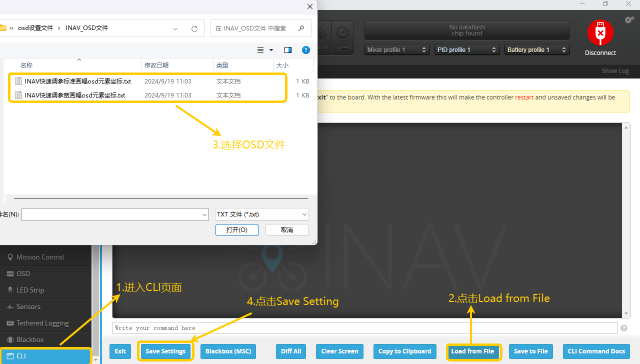This screenshot has height=364, width=640.
Task: Select the Blackbox sidebar tab
Action: pos(30,339)
